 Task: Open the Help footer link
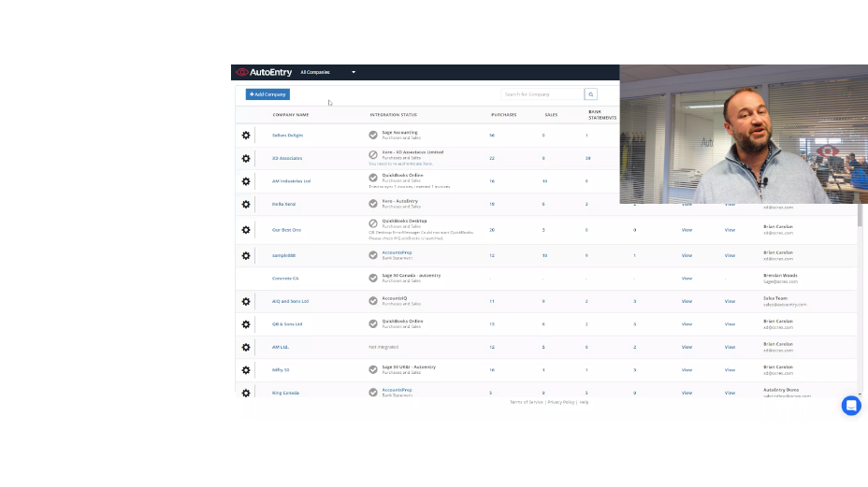pos(584,402)
